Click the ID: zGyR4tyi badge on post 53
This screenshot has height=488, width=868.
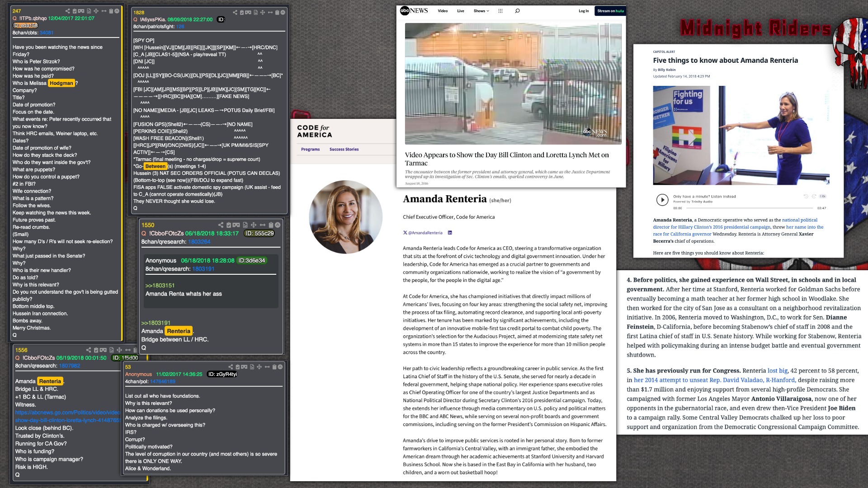point(222,374)
